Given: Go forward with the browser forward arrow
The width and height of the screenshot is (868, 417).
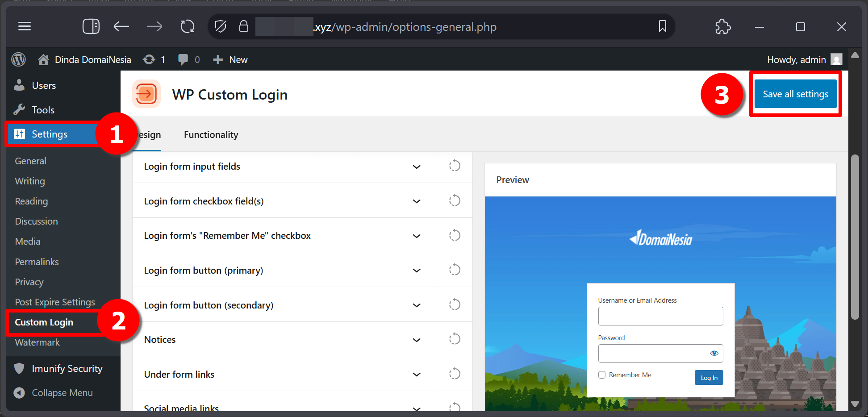Looking at the screenshot, I should pos(154,27).
